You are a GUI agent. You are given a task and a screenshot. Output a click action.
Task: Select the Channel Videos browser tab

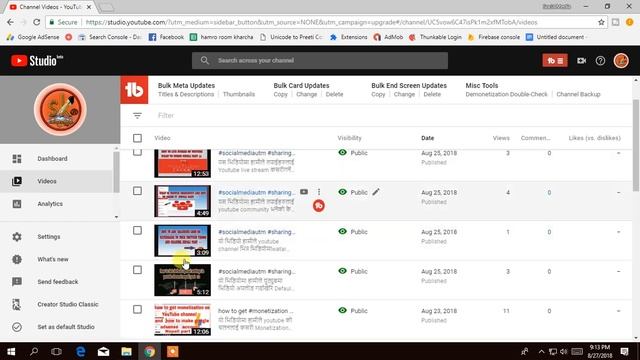51,7
